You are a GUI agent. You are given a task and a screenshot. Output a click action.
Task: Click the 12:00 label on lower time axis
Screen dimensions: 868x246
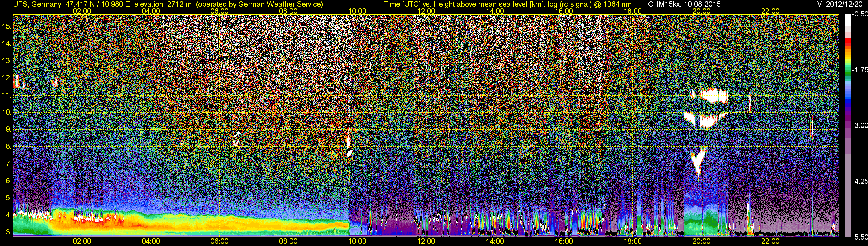pyautogui.click(x=426, y=241)
